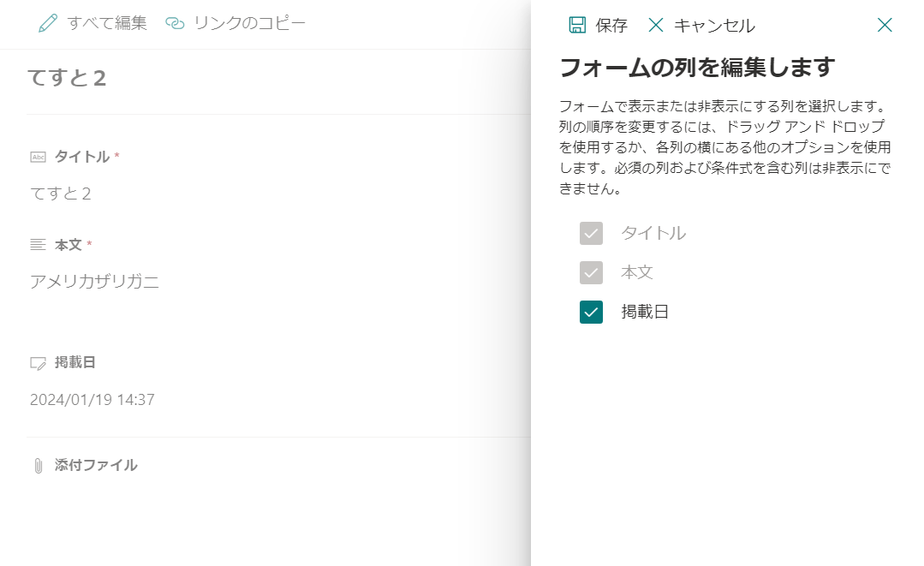The height and width of the screenshot is (566, 924).
Task: Toggle the タイトル column checkbox
Action: (x=591, y=233)
